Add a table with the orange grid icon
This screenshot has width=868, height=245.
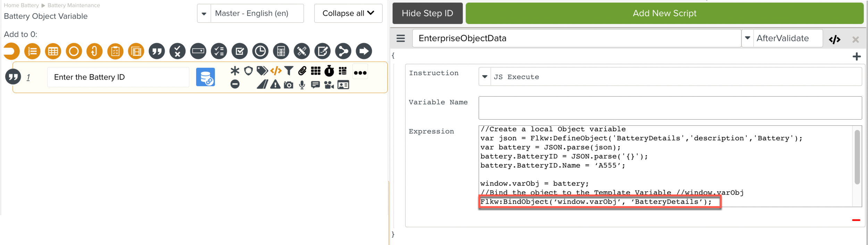click(53, 51)
